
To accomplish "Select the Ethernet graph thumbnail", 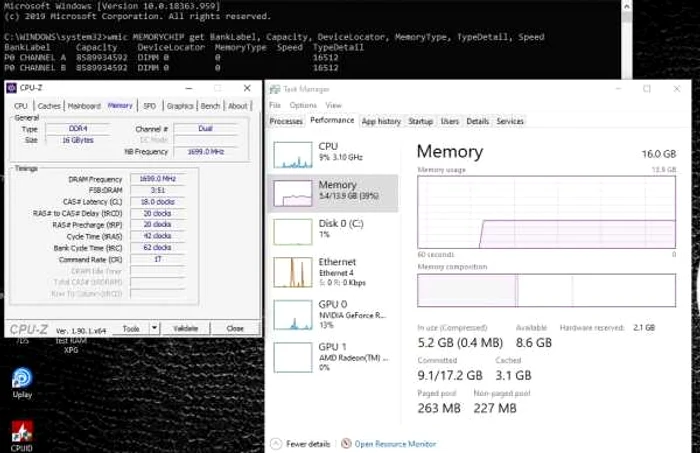I will coord(293,272).
